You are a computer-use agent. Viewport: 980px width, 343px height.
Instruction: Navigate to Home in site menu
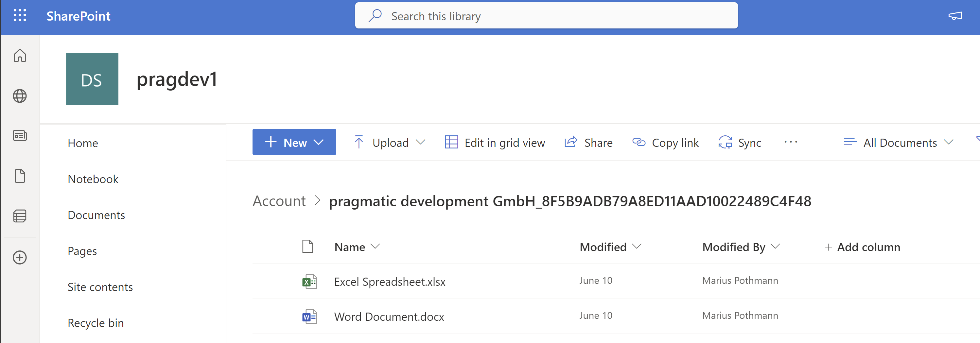[x=83, y=143]
